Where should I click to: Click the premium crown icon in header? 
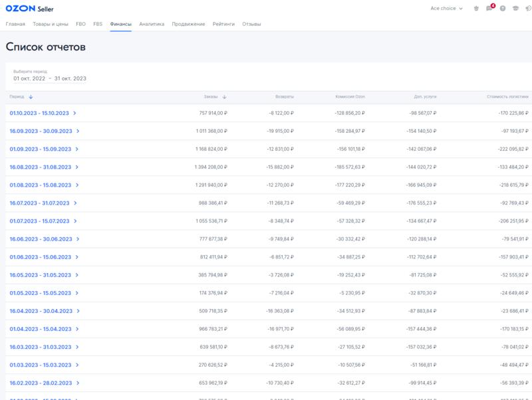(476, 9)
